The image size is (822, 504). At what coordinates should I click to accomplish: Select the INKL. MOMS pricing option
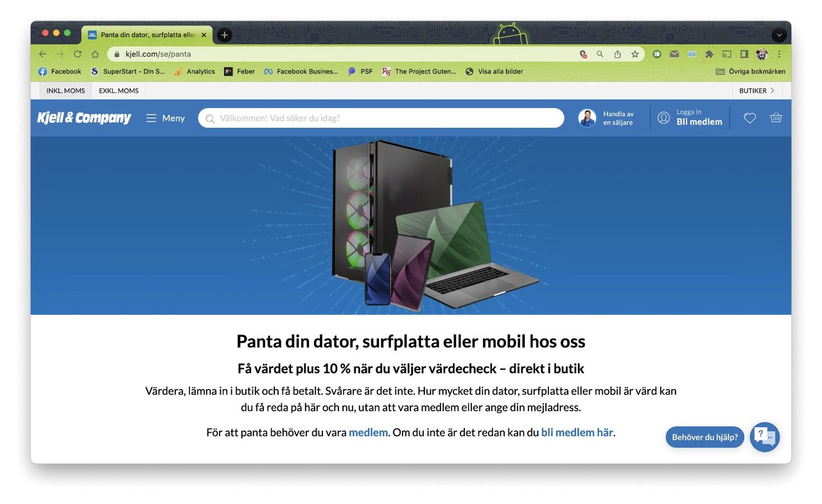coord(65,91)
